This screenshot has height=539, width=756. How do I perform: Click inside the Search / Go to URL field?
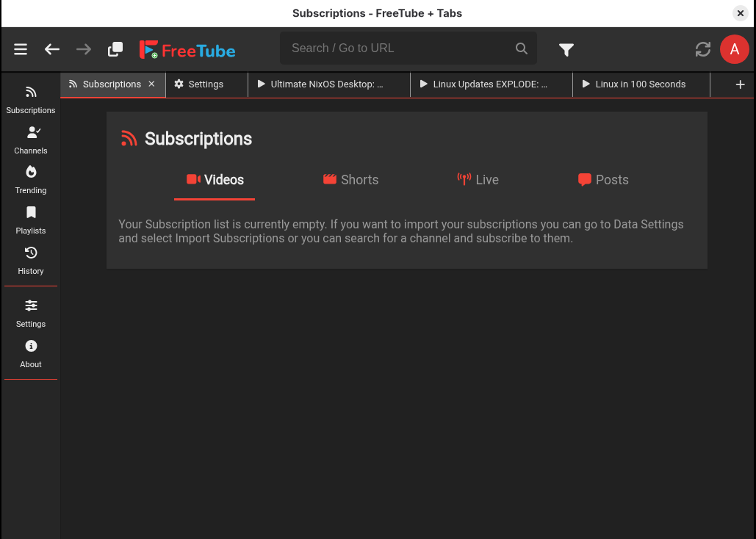point(397,48)
